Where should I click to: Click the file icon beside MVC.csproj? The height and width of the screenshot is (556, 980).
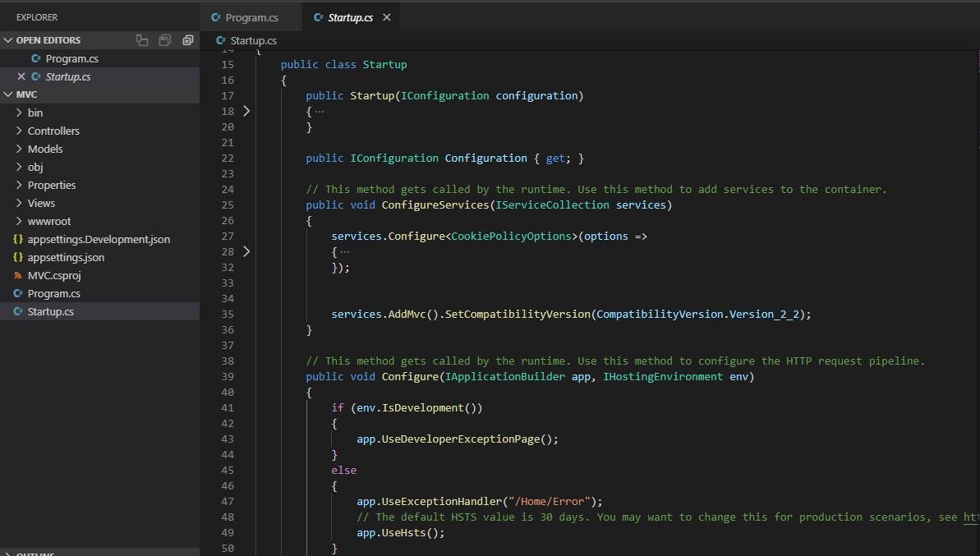17,275
